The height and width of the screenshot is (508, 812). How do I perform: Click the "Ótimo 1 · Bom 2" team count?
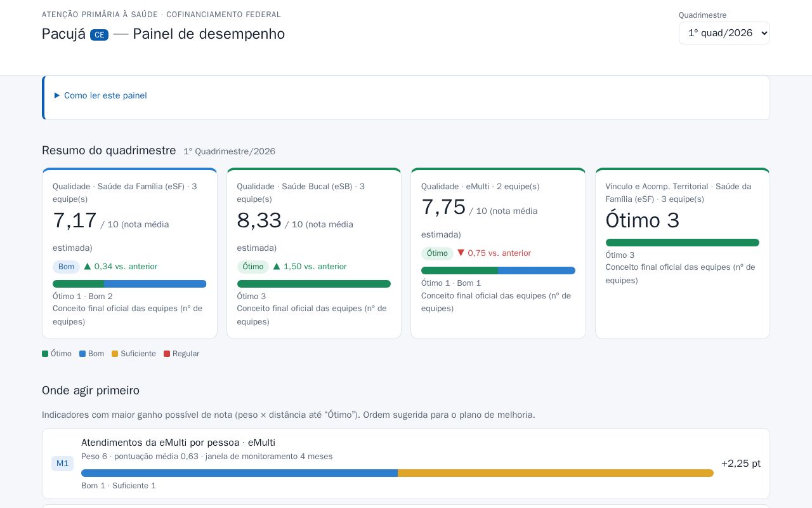click(82, 297)
